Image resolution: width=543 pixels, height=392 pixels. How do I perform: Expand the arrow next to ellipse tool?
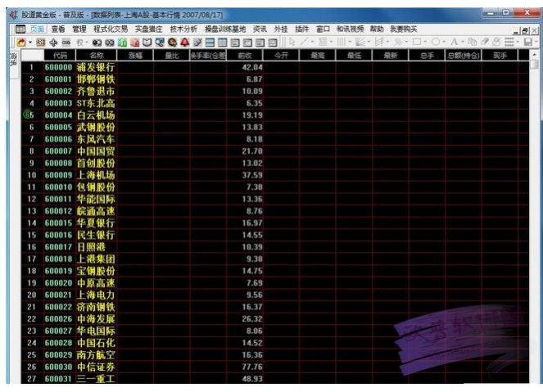pyautogui.click(x=444, y=42)
